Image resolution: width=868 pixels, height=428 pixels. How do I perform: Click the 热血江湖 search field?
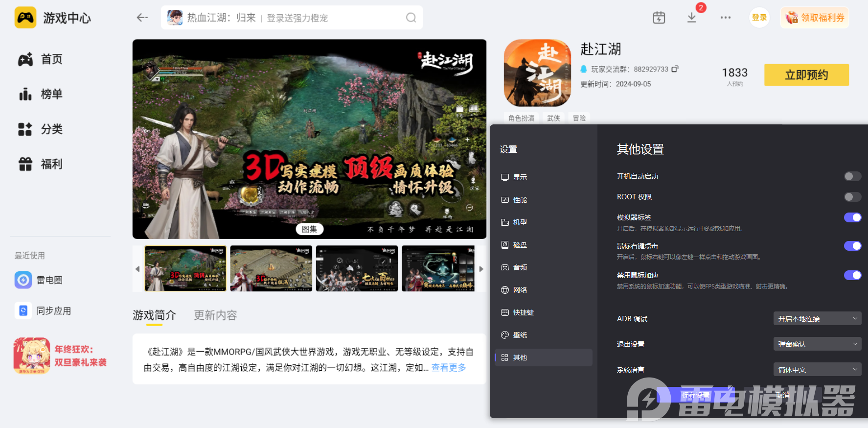pos(292,18)
